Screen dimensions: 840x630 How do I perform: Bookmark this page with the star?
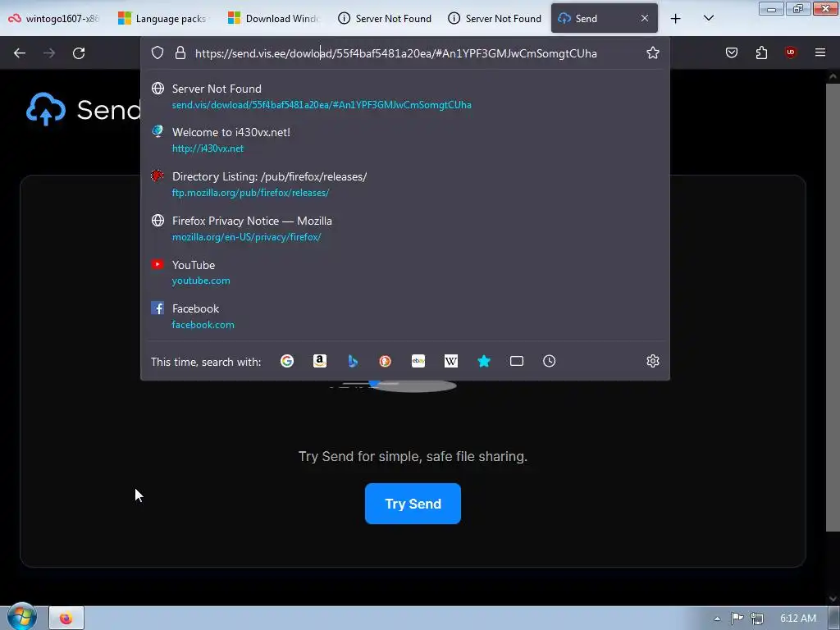652,52
